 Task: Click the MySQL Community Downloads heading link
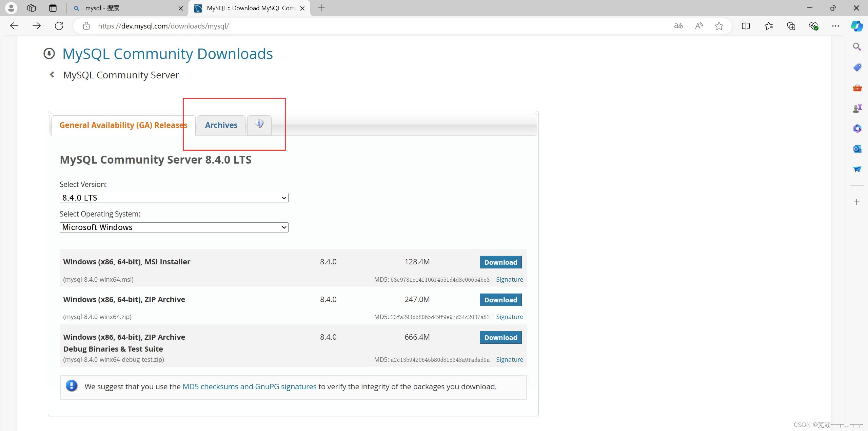[x=167, y=54]
